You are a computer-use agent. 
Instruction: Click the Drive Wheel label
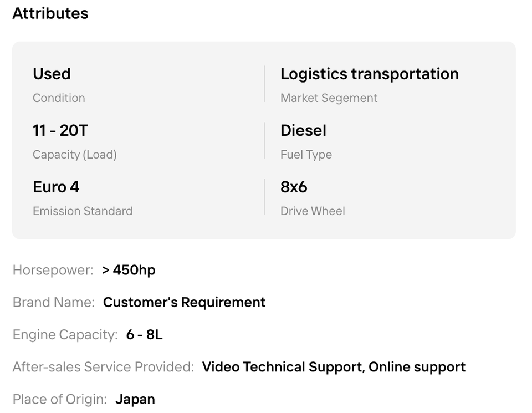(x=313, y=211)
